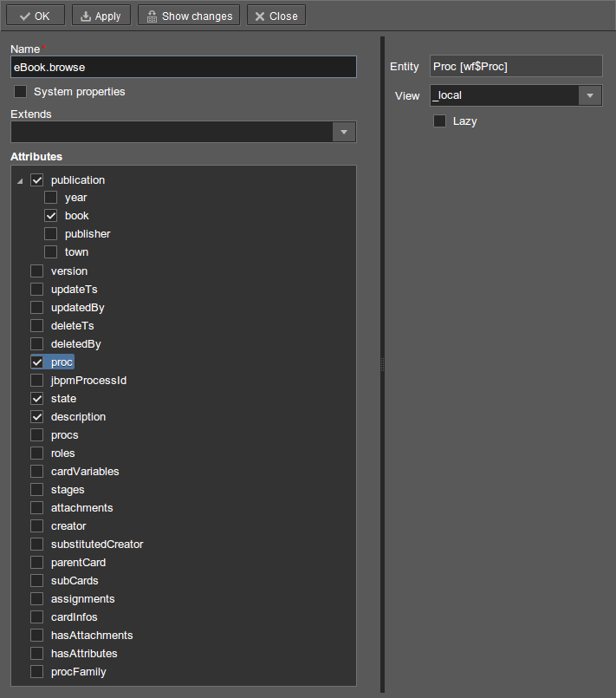
Task: Check the cardInfos attribute checkbox
Action: (37, 618)
